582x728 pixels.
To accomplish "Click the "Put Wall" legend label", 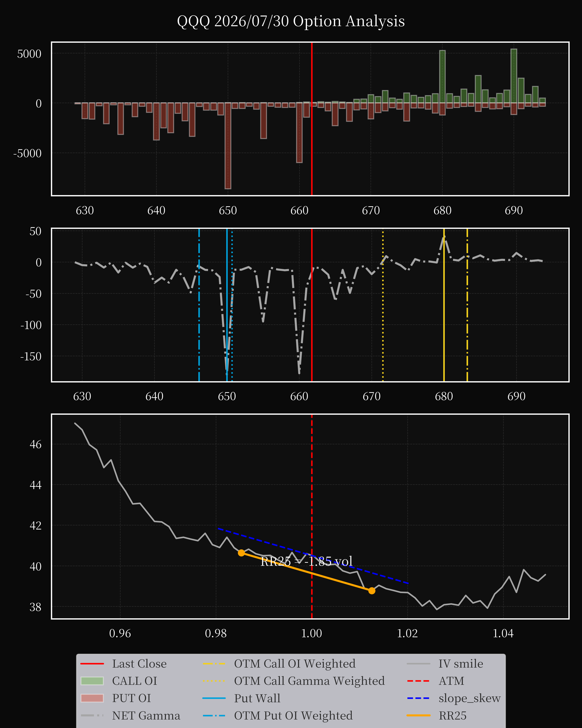I will (x=257, y=698).
